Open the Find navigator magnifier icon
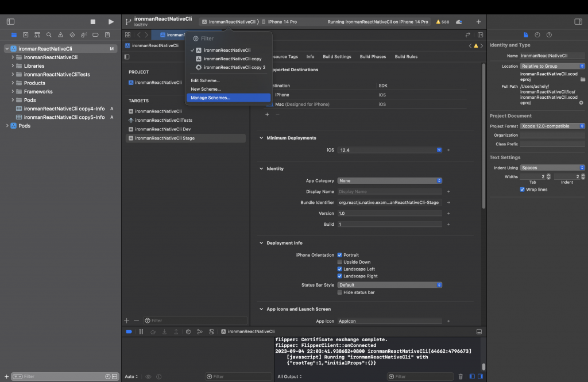 pyautogui.click(x=49, y=35)
